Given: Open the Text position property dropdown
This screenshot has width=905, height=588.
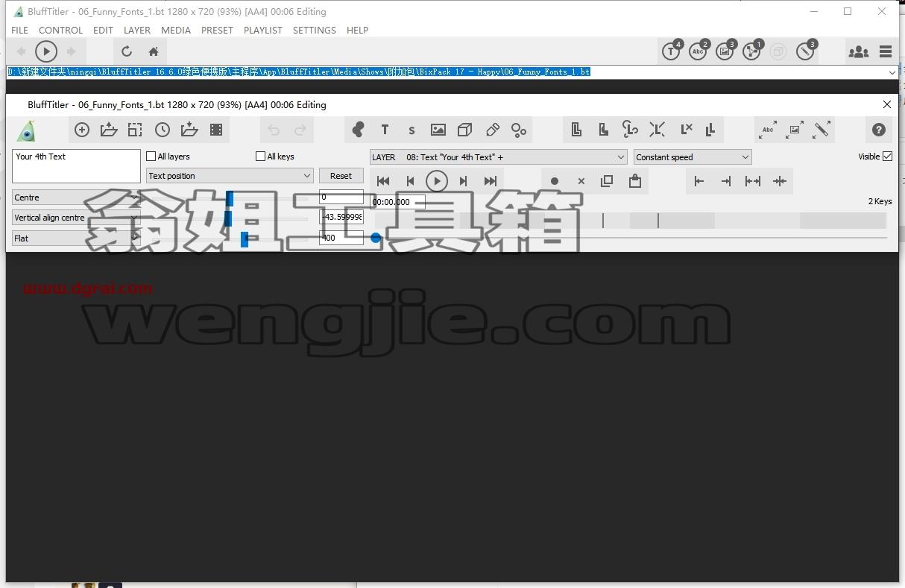Looking at the screenshot, I should pyautogui.click(x=230, y=176).
